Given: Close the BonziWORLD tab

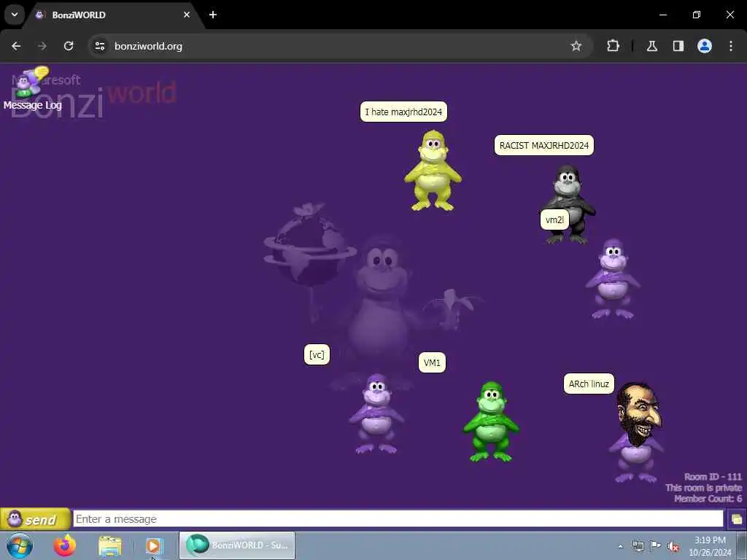Looking at the screenshot, I should coord(187,15).
